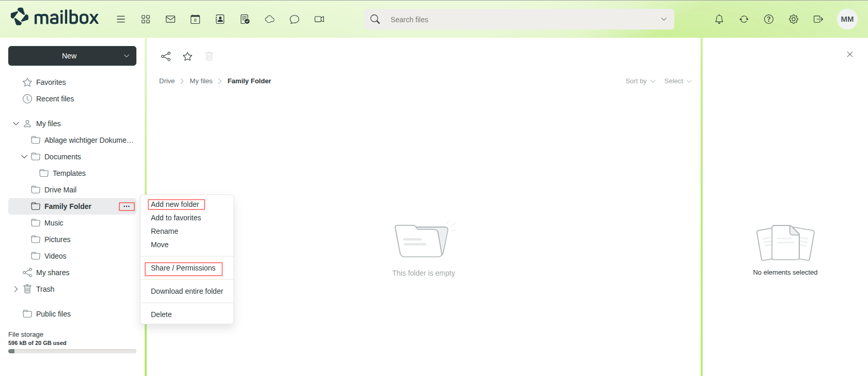Go to My files breadcrumb link
This screenshot has width=868, height=376.
[201, 81]
